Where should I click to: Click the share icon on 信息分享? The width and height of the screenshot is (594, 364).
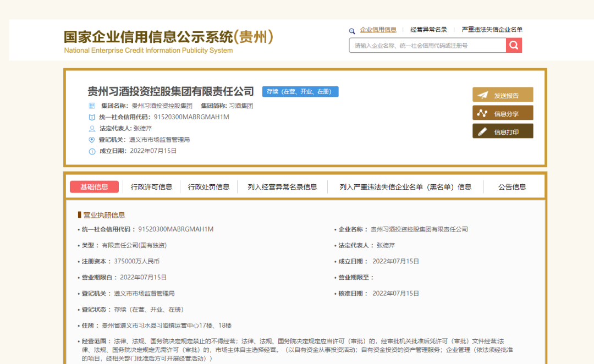tap(483, 113)
